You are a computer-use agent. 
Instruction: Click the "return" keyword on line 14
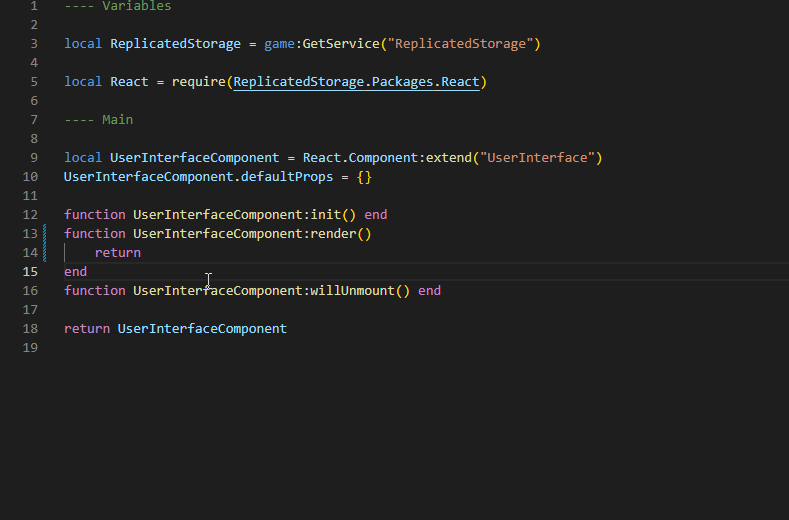click(118, 253)
